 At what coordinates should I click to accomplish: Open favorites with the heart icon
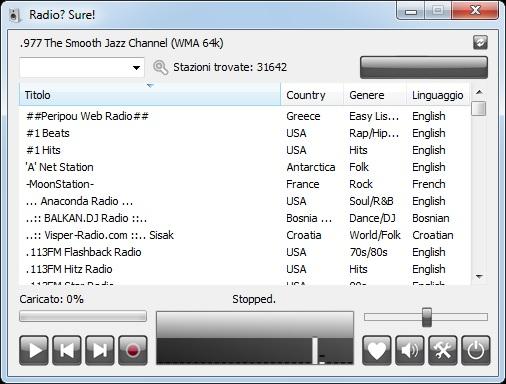377,350
